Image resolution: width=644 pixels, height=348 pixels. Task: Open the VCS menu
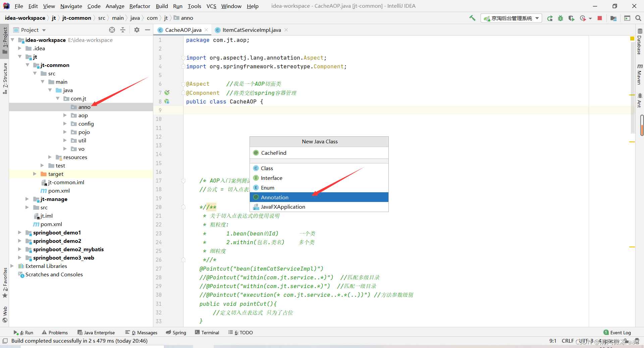pyautogui.click(x=211, y=6)
